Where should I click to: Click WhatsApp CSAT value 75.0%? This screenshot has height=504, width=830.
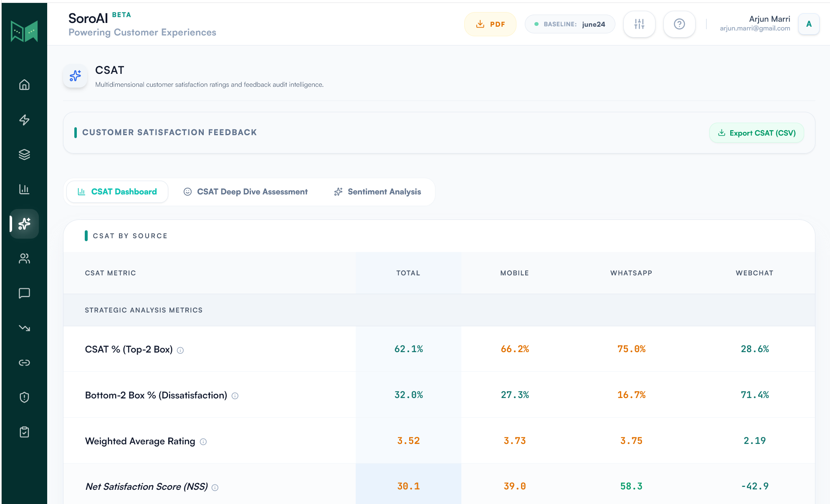[631, 349]
